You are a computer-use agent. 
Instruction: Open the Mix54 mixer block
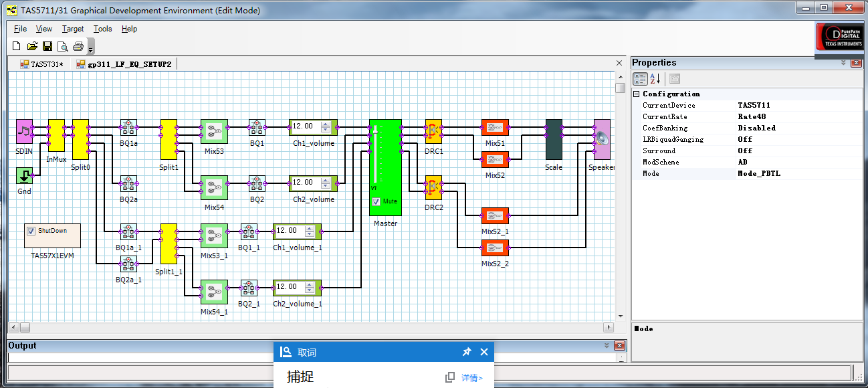[214, 188]
